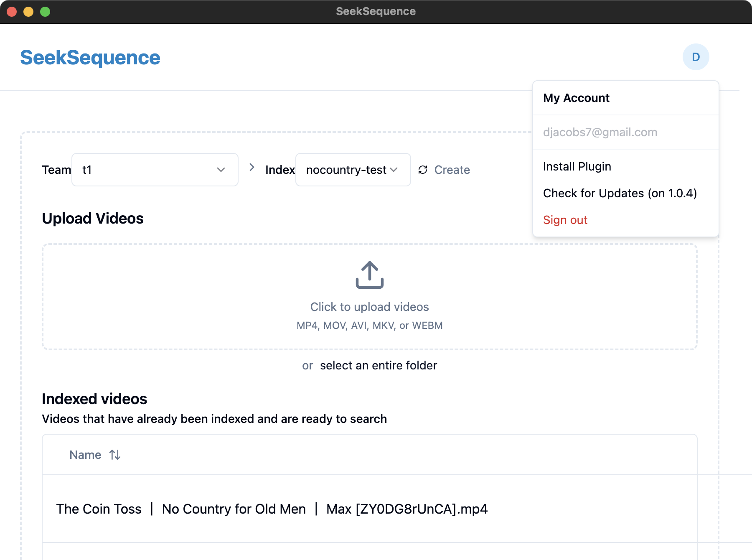Click Sign out in account menu
This screenshot has height=560, width=752.
(x=565, y=220)
